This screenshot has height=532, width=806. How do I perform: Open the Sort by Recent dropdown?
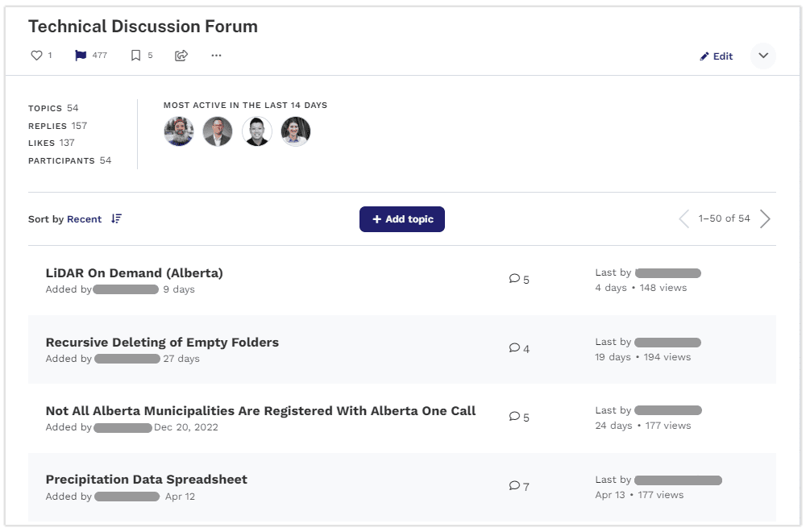85,219
